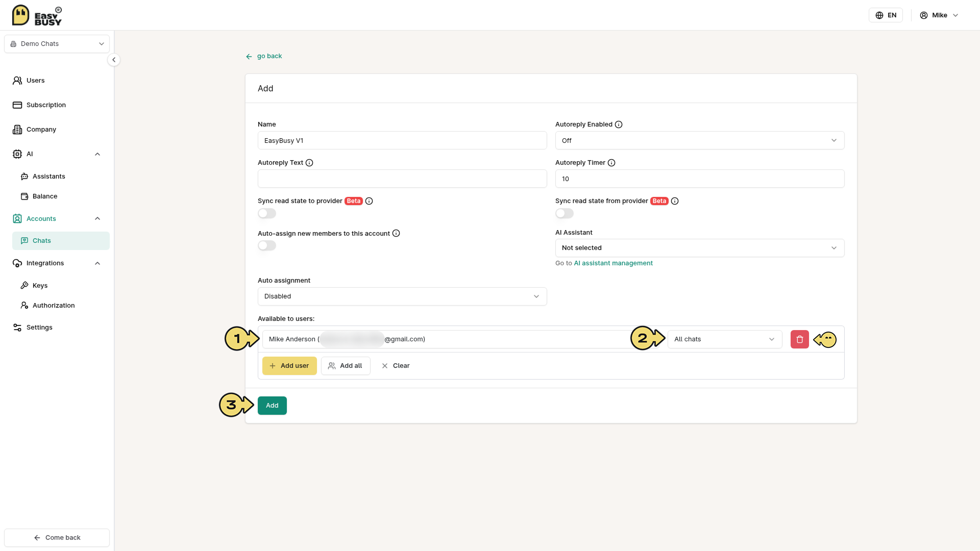Open the Subscription page
Image resolution: width=980 pixels, height=551 pixels.
(x=57, y=105)
